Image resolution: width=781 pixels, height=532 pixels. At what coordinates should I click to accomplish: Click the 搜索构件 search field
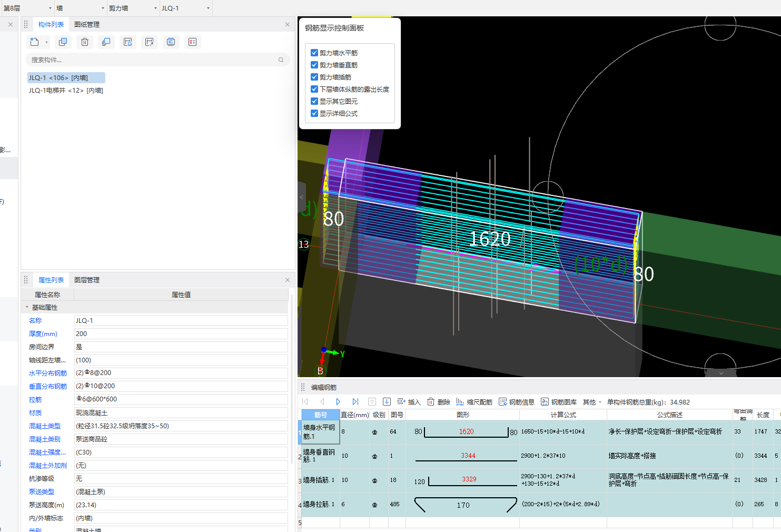(158, 60)
